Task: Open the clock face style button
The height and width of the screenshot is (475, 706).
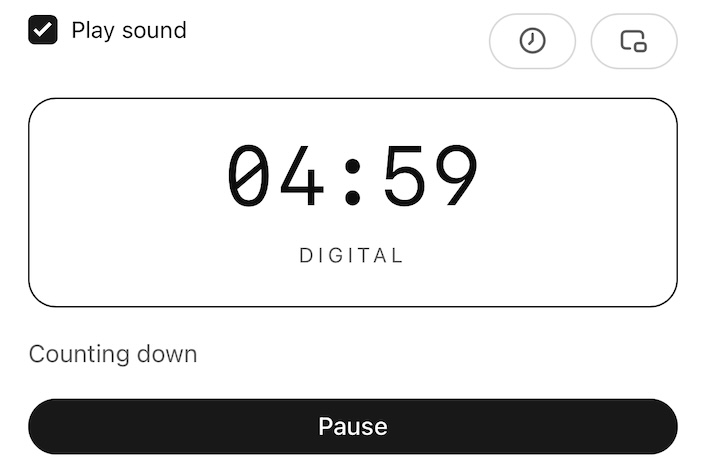Action: click(x=532, y=41)
